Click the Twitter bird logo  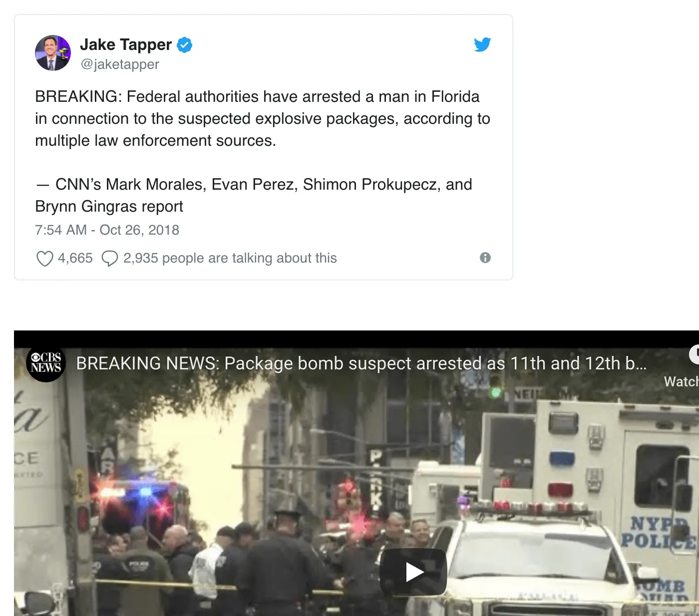point(482,44)
